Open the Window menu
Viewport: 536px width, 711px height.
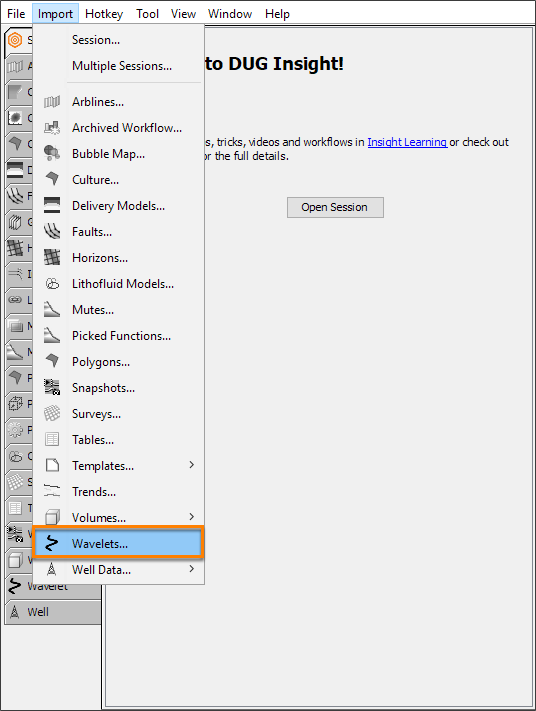[230, 14]
